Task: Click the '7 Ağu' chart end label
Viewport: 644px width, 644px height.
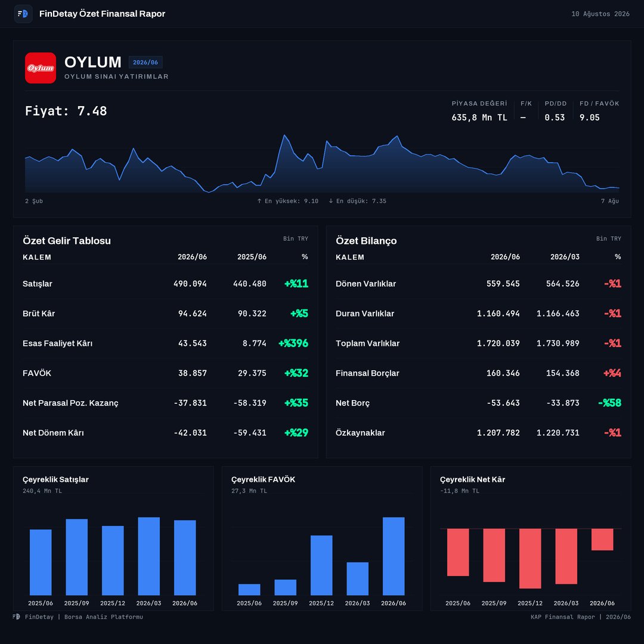Action: pos(609,201)
